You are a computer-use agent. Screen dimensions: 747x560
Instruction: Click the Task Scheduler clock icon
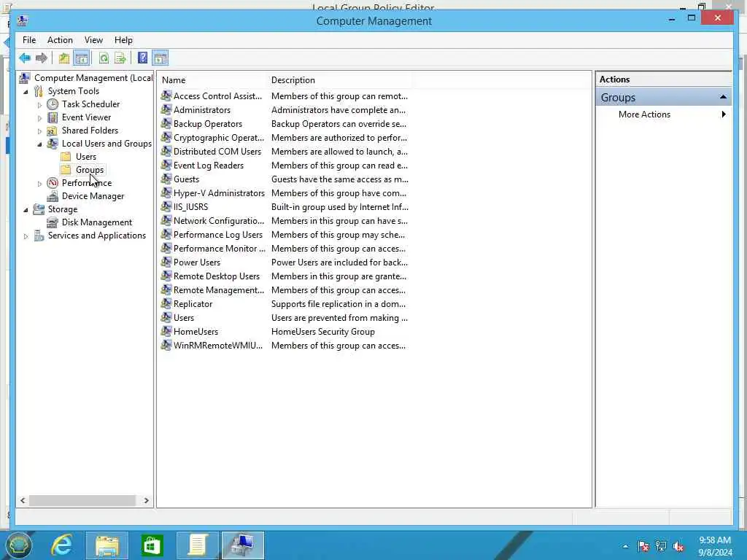(53, 104)
